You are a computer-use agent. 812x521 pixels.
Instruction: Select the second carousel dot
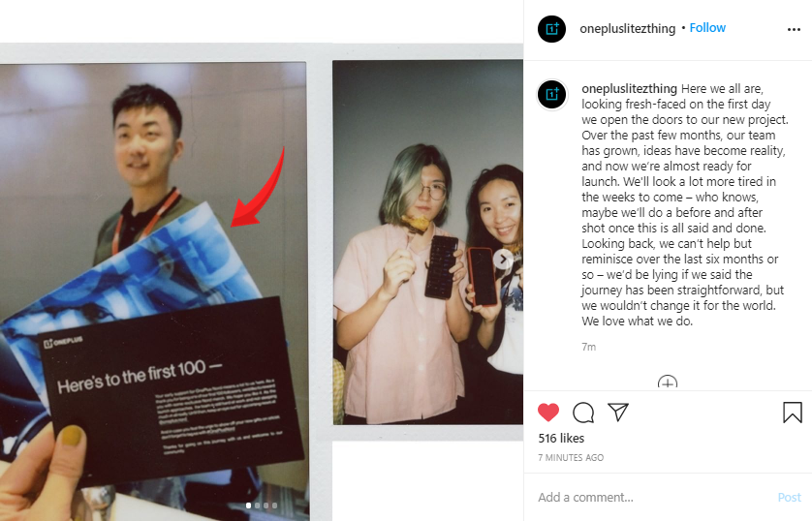tap(258, 506)
